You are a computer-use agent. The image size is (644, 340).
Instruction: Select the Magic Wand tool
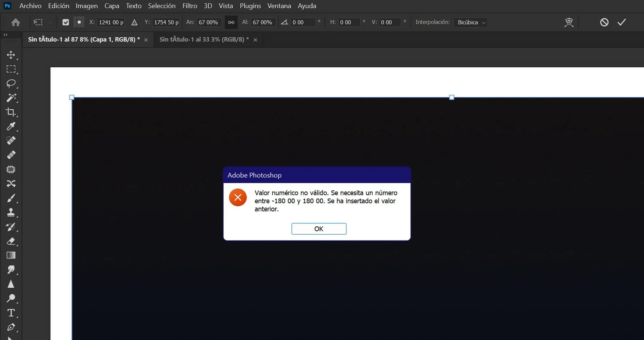click(x=11, y=98)
